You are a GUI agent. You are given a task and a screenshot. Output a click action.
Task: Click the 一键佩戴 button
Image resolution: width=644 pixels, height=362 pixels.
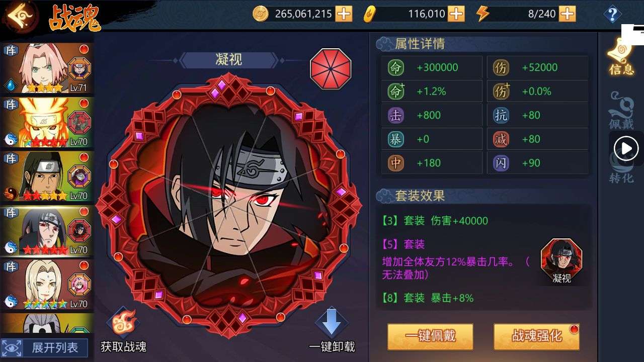tap(430, 336)
